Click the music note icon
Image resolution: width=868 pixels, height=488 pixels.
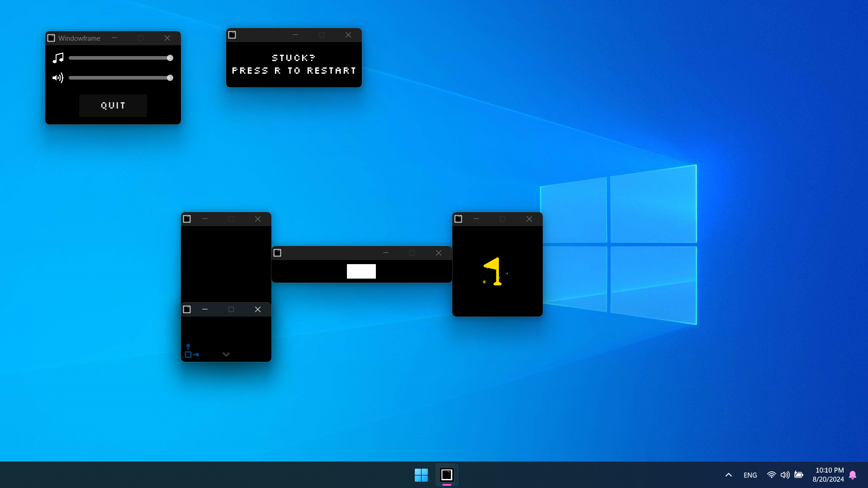(58, 58)
